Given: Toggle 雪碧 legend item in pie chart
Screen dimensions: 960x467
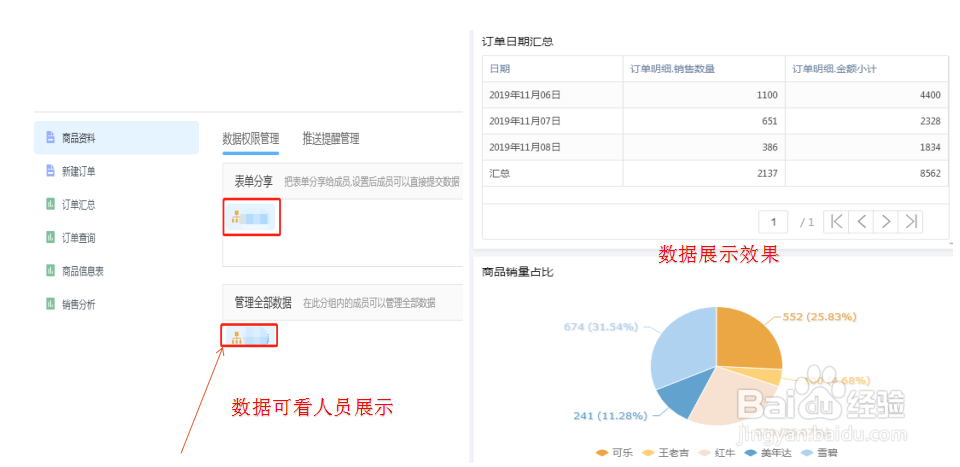Looking at the screenshot, I should coord(819,453).
